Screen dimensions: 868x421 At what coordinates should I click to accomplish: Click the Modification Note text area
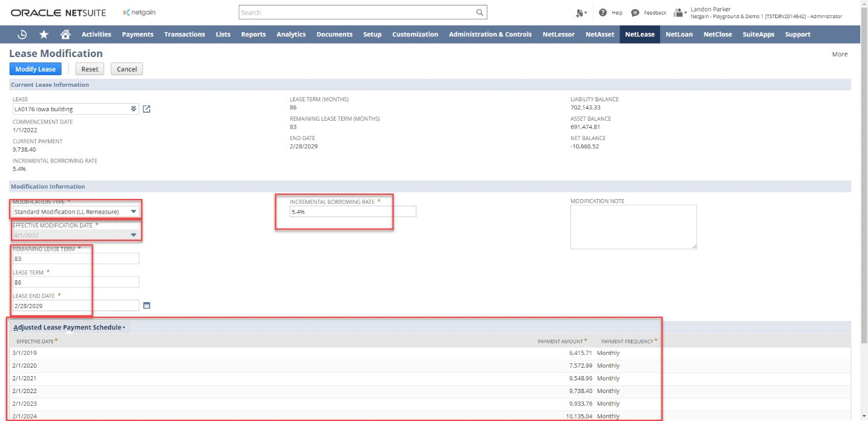[x=633, y=226]
